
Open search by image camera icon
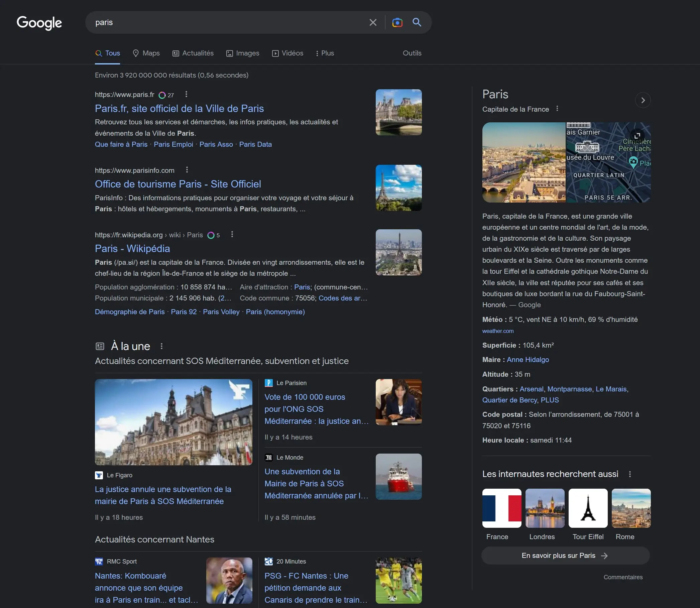[x=397, y=22]
